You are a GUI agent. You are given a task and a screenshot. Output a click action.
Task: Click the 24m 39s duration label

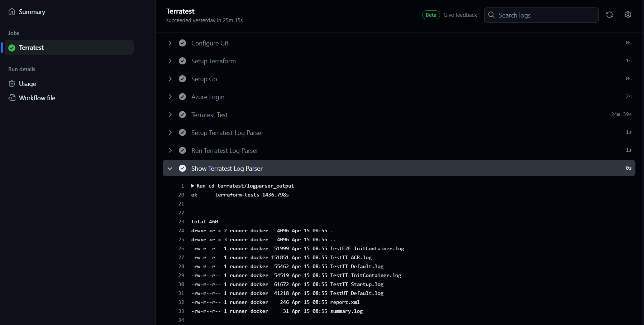click(x=621, y=114)
